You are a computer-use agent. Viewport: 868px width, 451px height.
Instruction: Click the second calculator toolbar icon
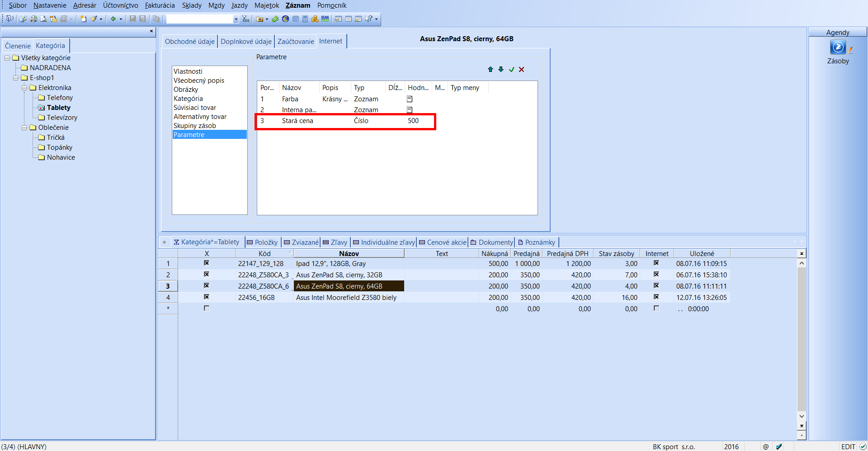click(x=305, y=19)
